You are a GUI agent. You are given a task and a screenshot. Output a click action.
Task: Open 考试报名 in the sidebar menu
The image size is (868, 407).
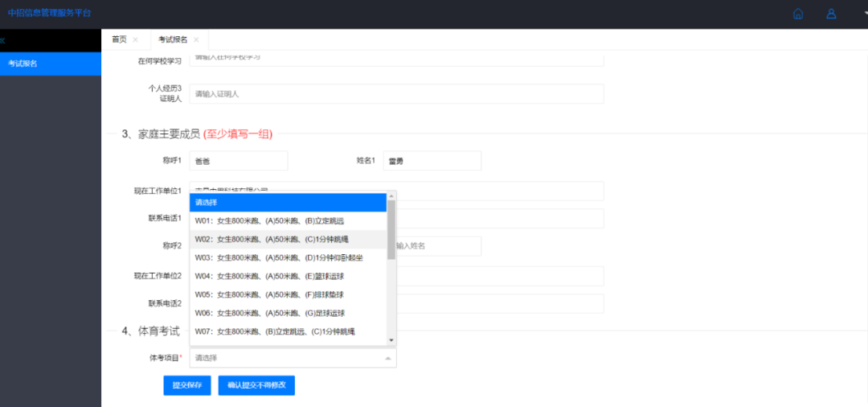[51, 64]
